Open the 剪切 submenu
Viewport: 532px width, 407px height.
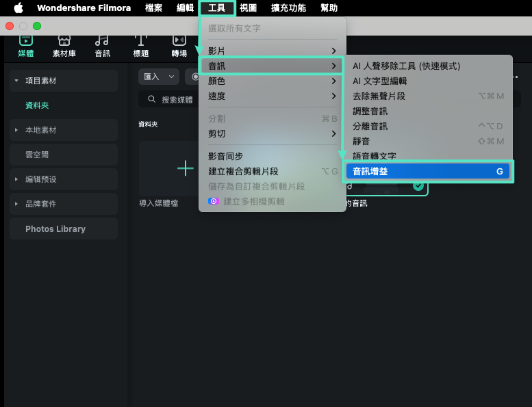click(272, 133)
